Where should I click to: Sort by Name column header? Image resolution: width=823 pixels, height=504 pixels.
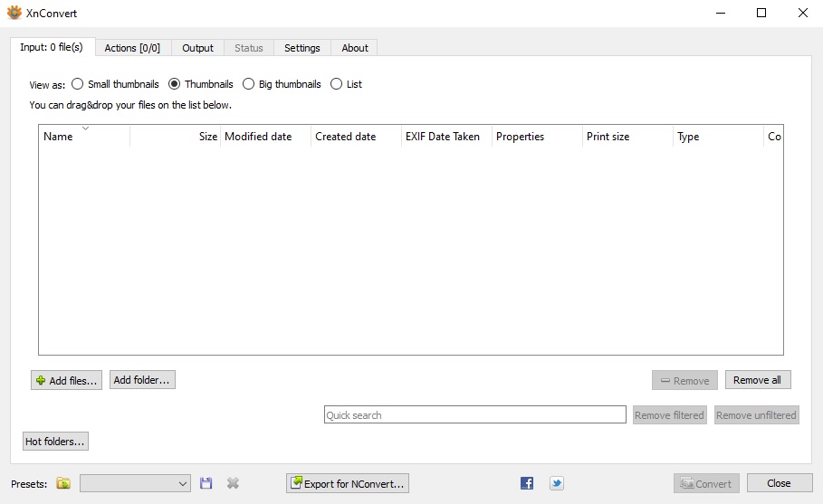click(84, 137)
